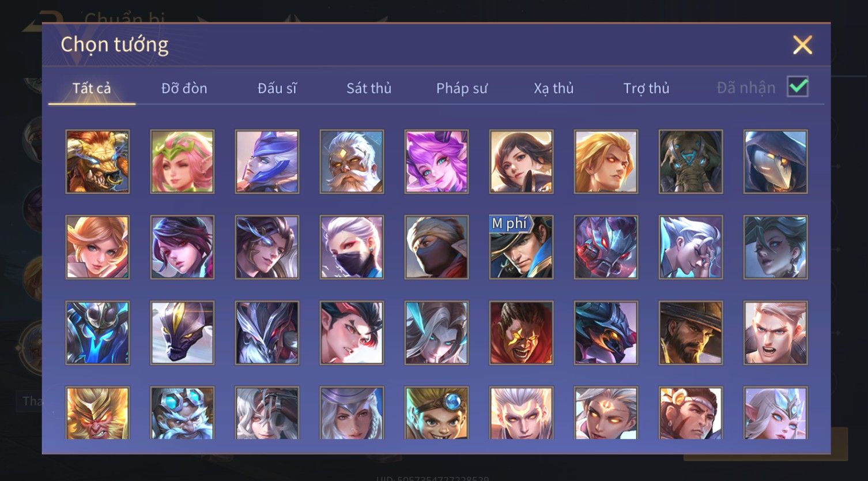This screenshot has width=868, height=481.
Task: Choose the golden monkey king hero
Action: [x=97, y=413]
